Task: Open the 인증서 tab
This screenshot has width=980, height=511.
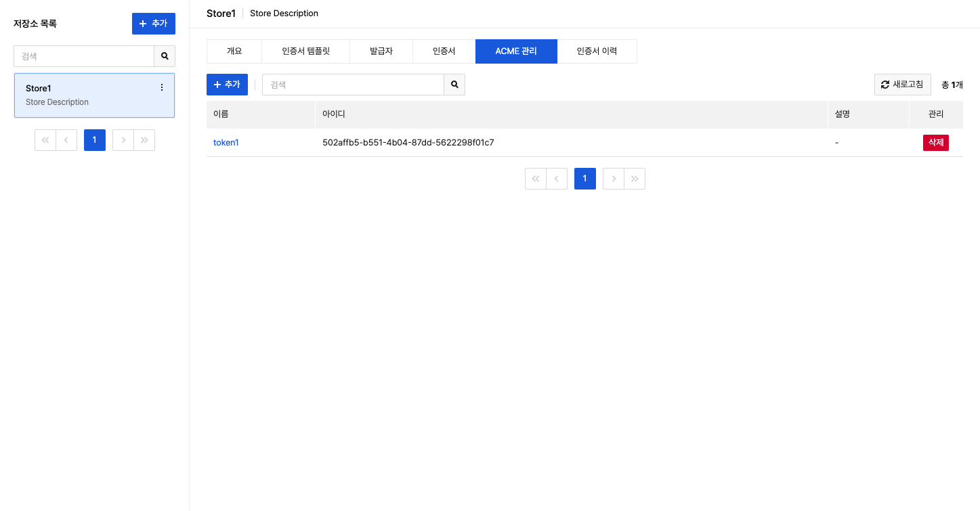Action: click(x=444, y=51)
